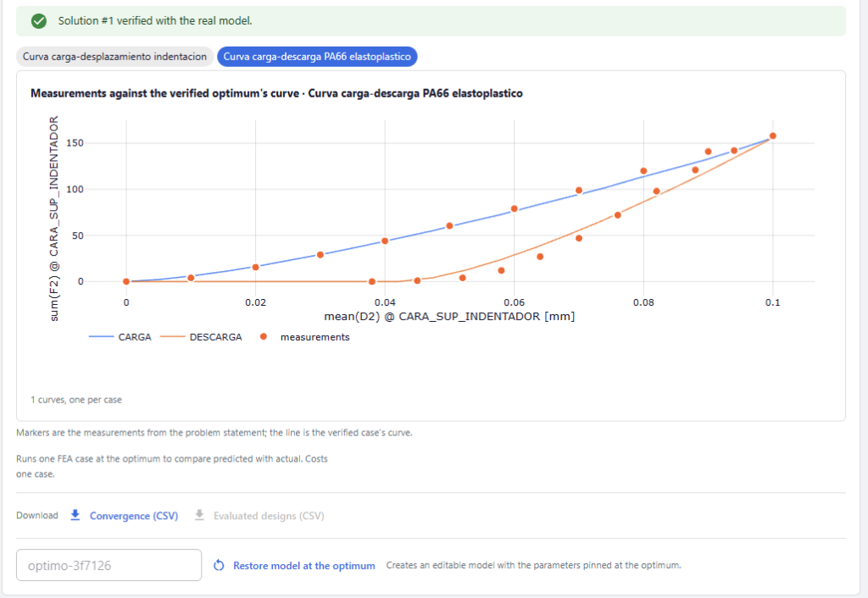868x598 pixels.
Task: Click the x-axis title "mean(D2) @ CARA_SUP_INDENTADOR [mm]"
Action: 449,317
